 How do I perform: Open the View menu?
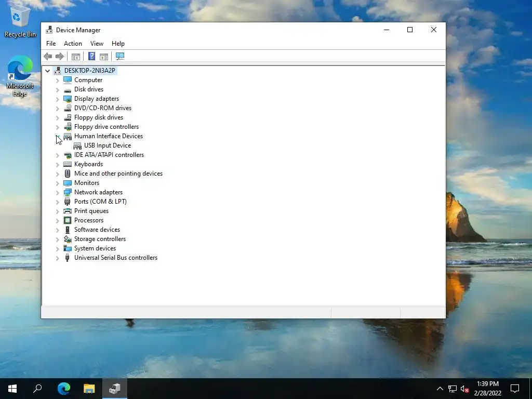tap(97, 44)
